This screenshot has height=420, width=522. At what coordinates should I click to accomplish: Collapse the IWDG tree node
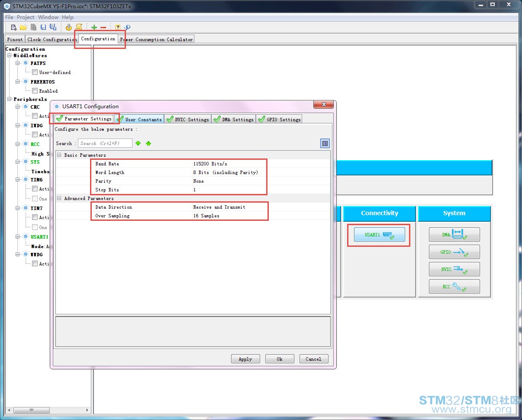(18, 126)
